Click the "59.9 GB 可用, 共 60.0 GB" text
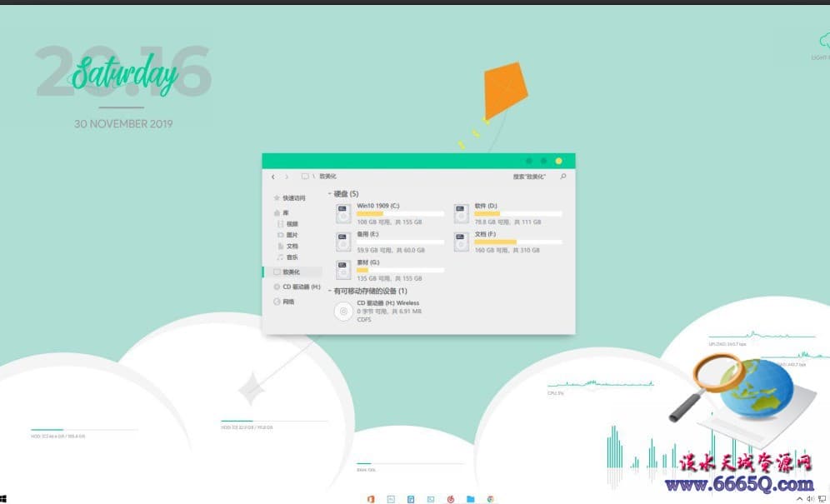This screenshot has width=830, height=504. coord(391,251)
